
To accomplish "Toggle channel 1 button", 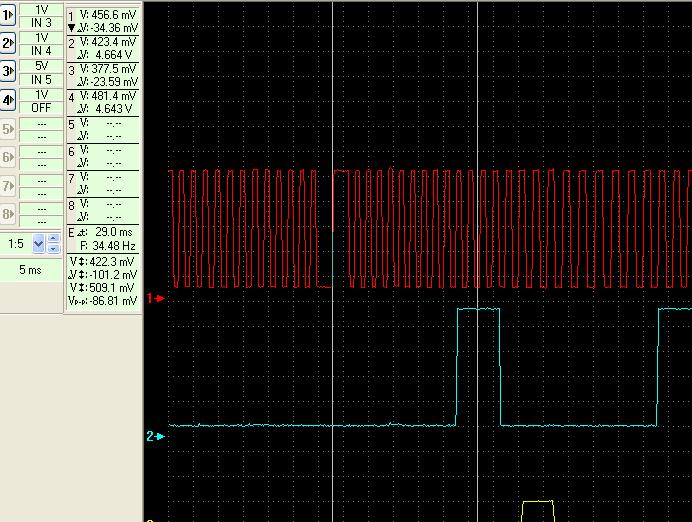I will (x=8, y=15).
